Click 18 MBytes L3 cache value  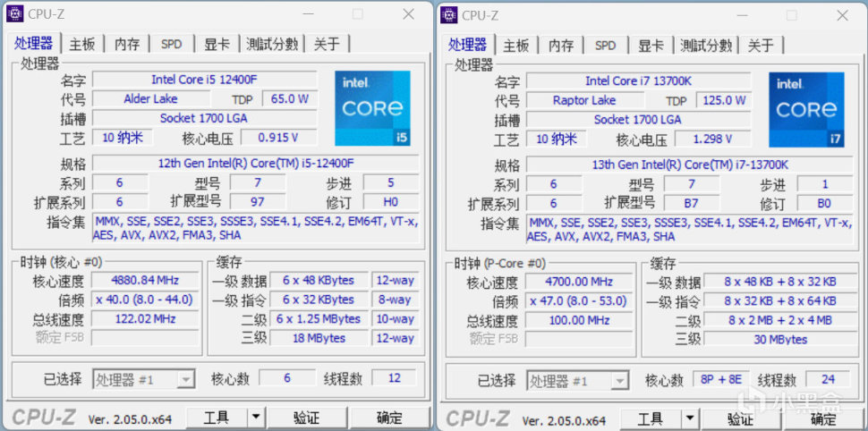(319, 338)
